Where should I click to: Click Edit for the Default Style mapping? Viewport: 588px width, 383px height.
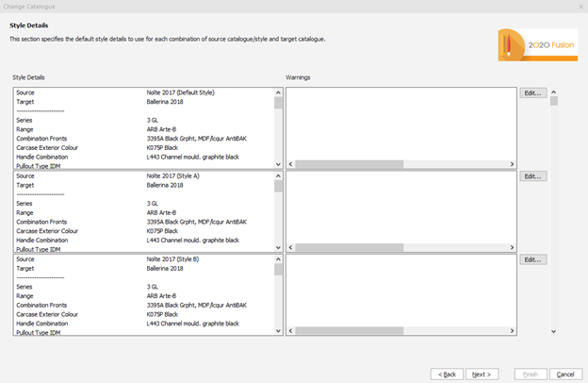533,92
